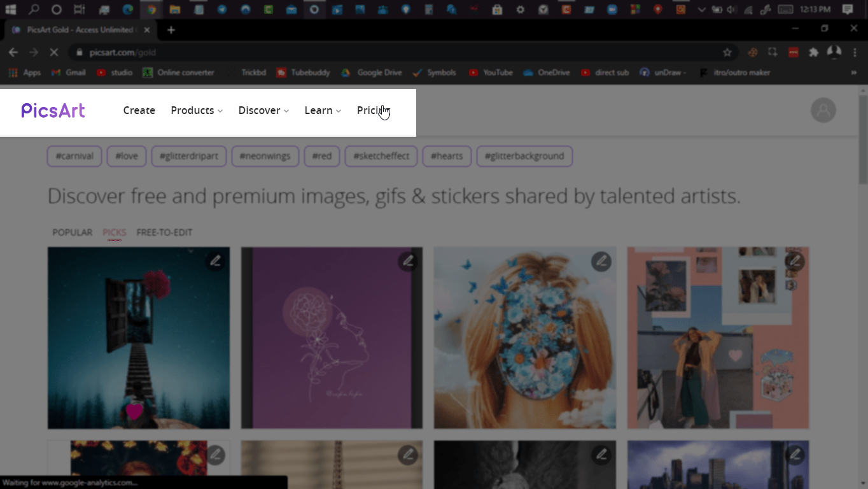The height and width of the screenshot is (489, 868).
Task: Edit the stairway door night image
Action: coord(215,261)
